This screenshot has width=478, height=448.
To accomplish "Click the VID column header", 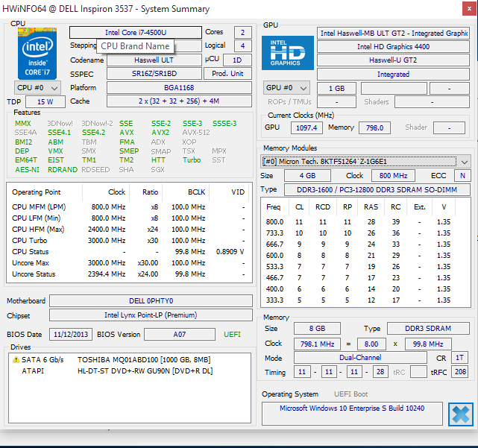I will (238, 192).
